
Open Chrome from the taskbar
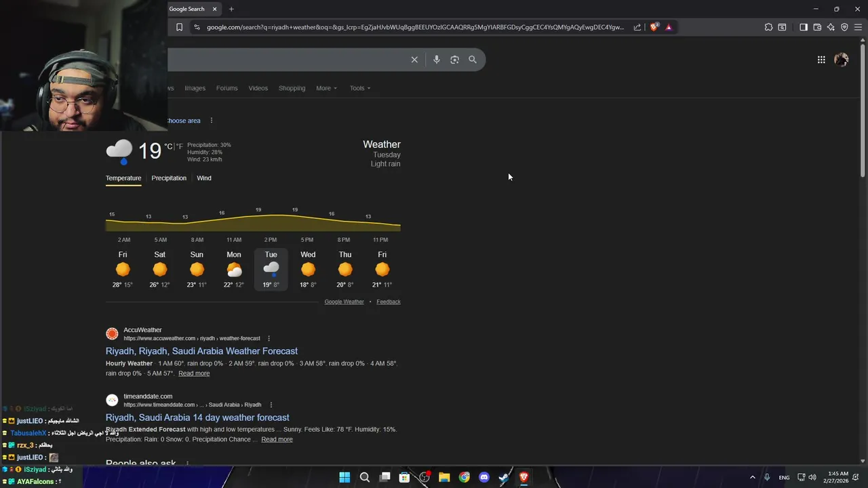pyautogui.click(x=464, y=477)
